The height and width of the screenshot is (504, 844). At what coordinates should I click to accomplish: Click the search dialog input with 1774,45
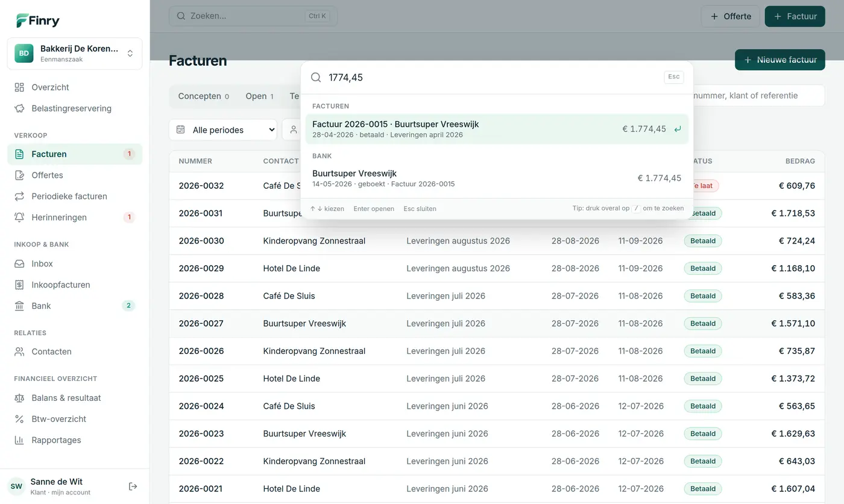pyautogui.click(x=491, y=77)
